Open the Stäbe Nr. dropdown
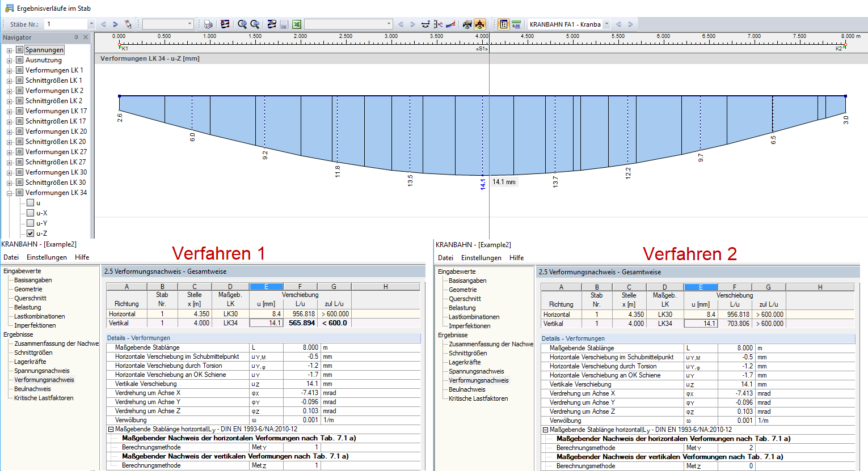The width and height of the screenshot is (868, 471). coord(91,24)
